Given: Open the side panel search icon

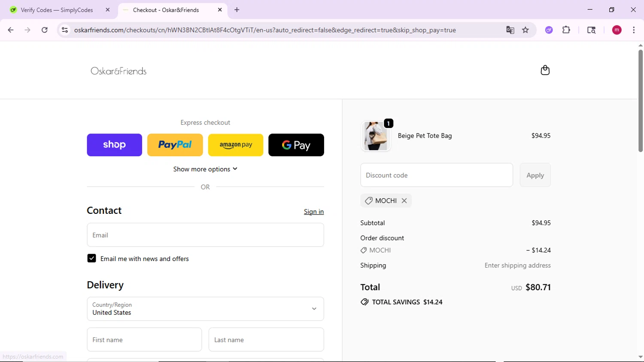Looking at the screenshot, I should [591, 30].
